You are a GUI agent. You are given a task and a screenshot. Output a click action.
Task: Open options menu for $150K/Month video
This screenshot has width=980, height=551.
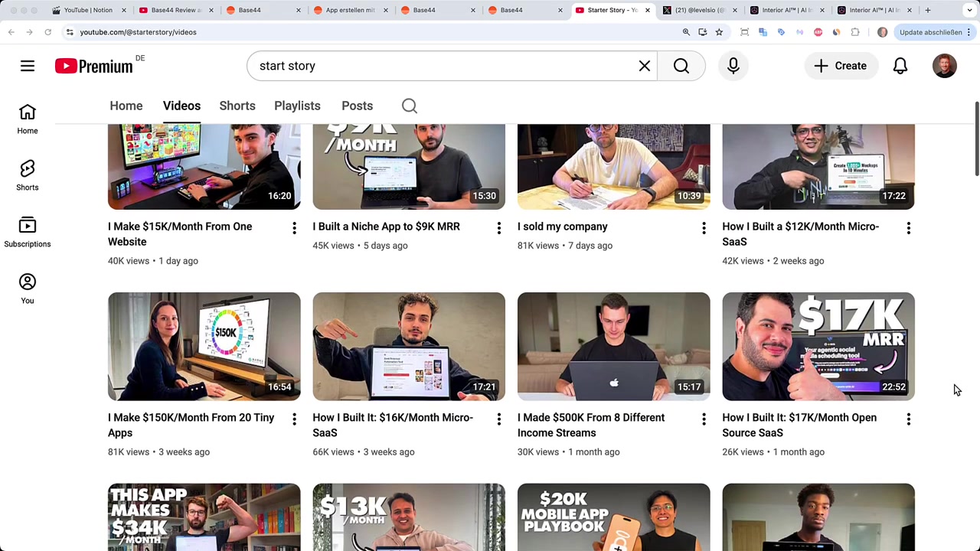pyautogui.click(x=294, y=419)
